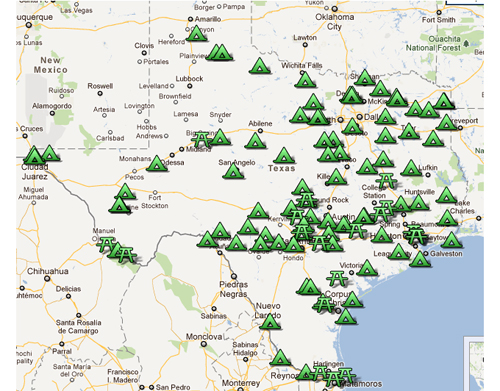
Task: Open the picnic table marker left of Victoria
Action: coord(337,278)
